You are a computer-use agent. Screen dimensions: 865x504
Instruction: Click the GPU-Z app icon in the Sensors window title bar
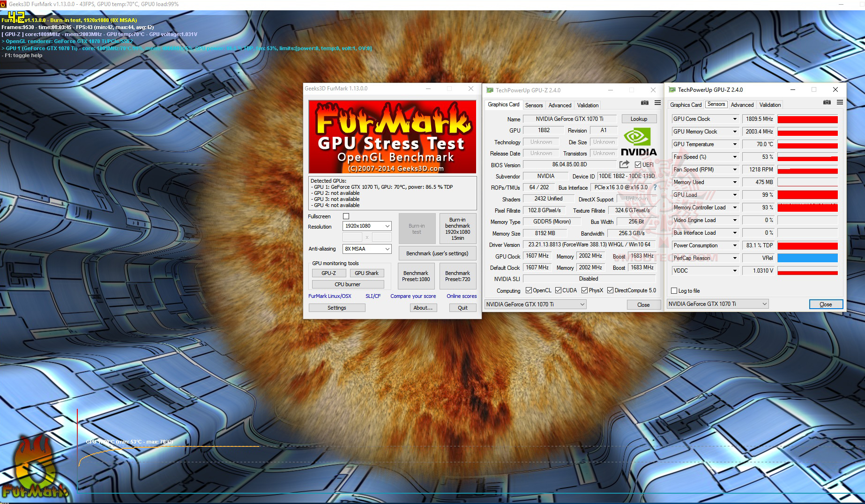(x=672, y=90)
